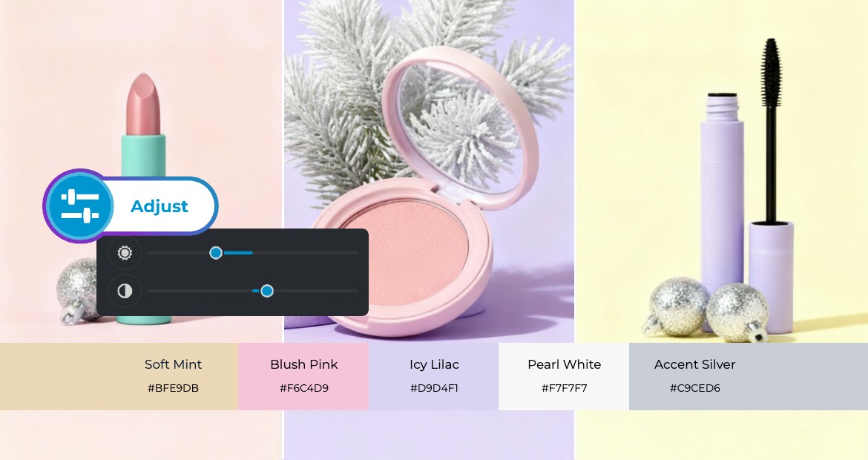Select the Pearl White color swatch
This screenshot has width=868, height=460.
pos(564,376)
